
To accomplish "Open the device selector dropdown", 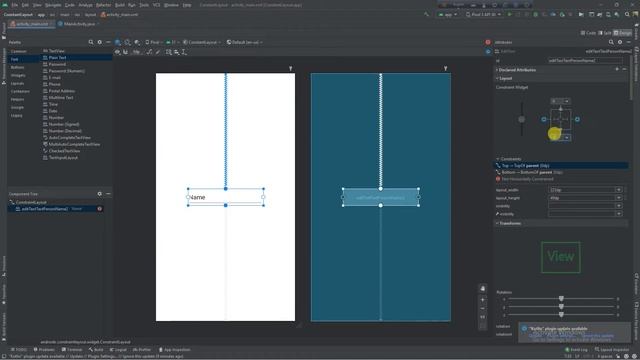I will coord(153,42).
